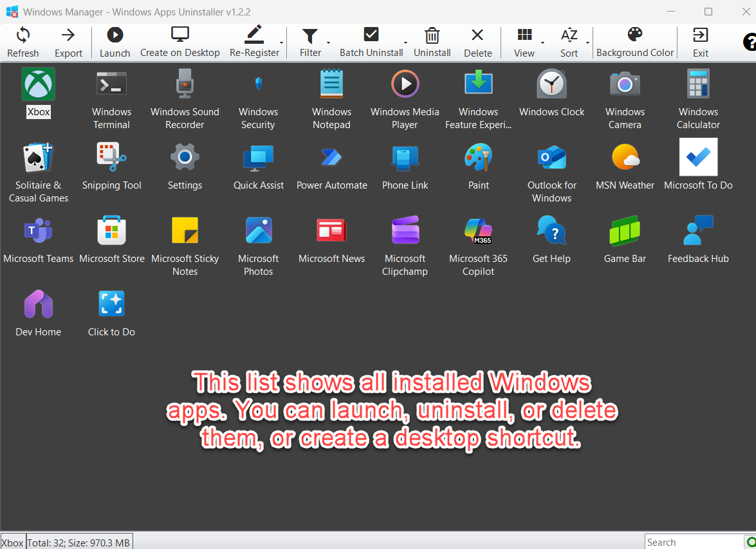Expand the View dropdown arrow

click(542, 42)
